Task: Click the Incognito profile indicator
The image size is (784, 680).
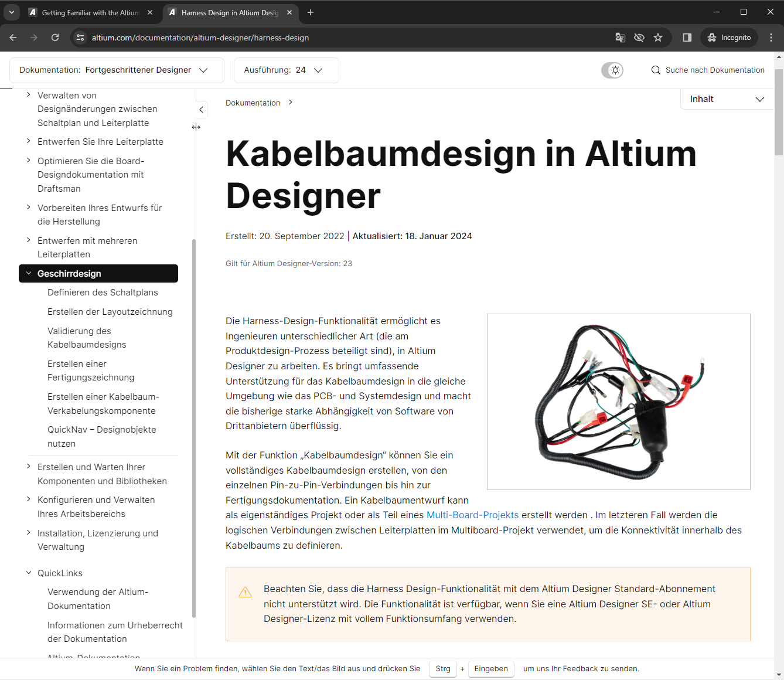Action: pos(729,38)
